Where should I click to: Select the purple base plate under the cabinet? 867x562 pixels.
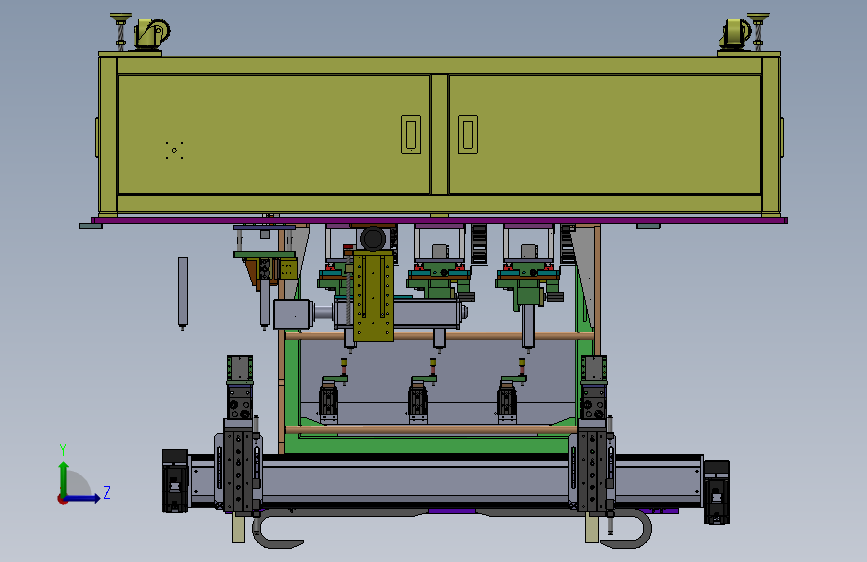[x=440, y=221]
